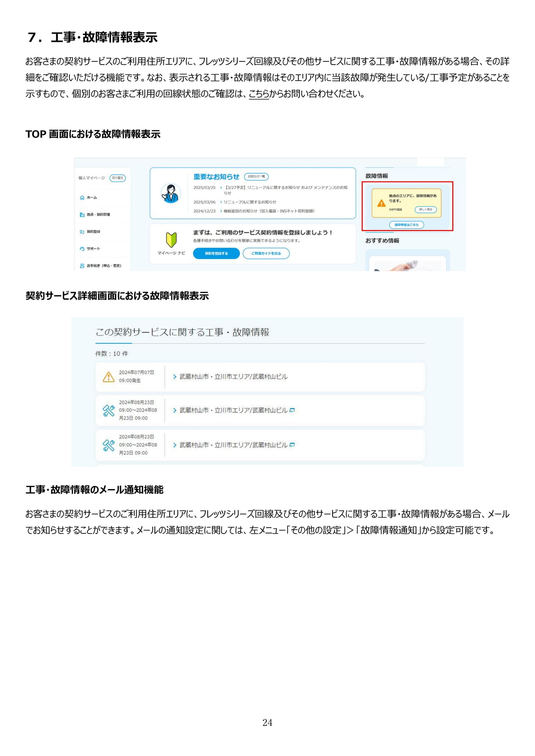Click the 切り替え button
This screenshot has height=756, width=535.
tap(117, 178)
